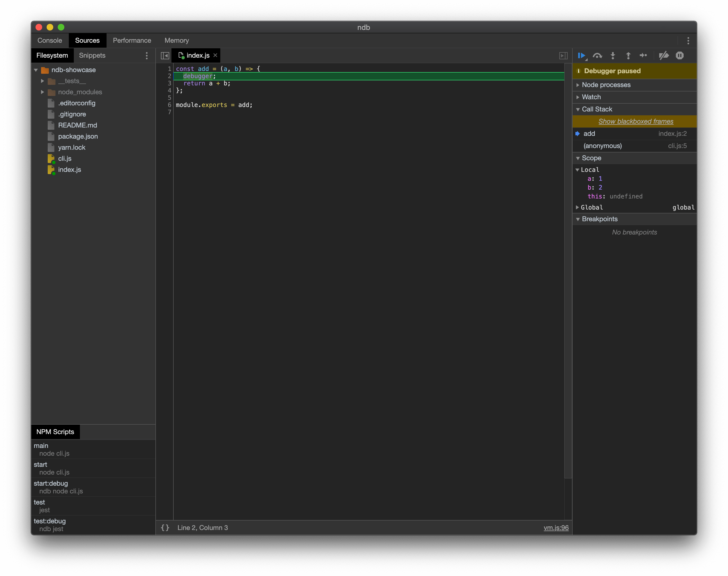The image size is (728, 576).
Task: Click Step into next function icon
Action: (613, 56)
